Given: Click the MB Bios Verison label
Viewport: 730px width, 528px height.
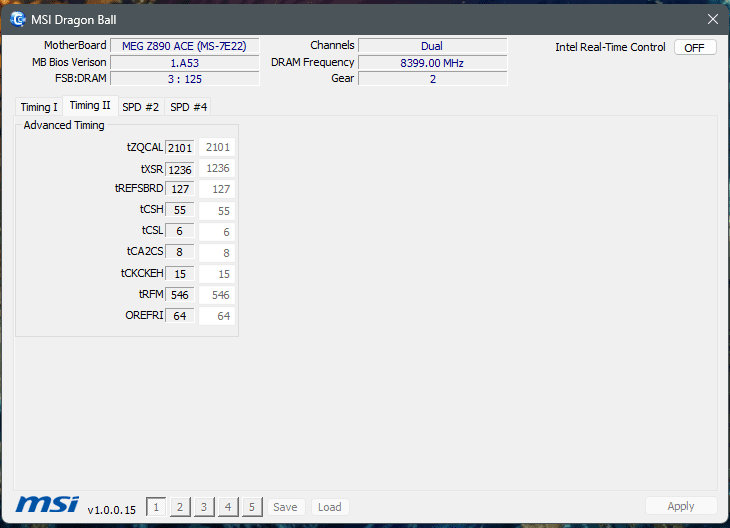Looking at the screenshot, I should coord(69,62).
